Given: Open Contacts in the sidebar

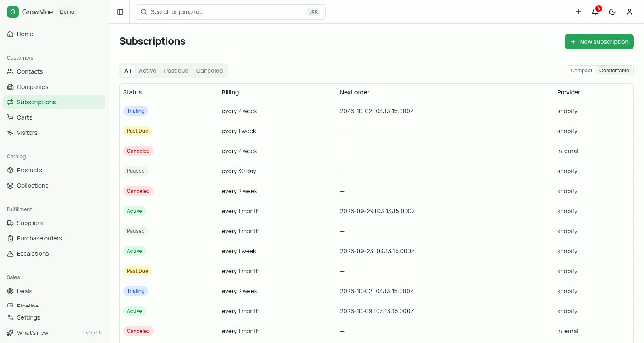Looking at the screenshot, I should point(54,71).
